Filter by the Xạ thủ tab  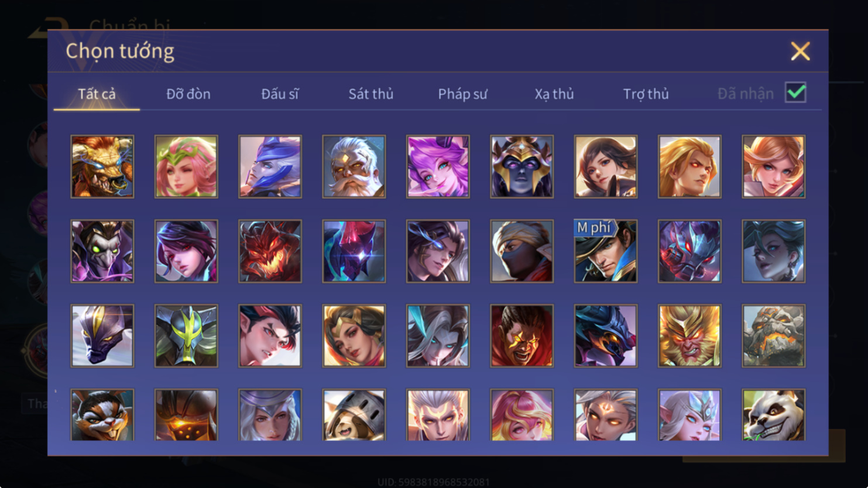[554, 94]
